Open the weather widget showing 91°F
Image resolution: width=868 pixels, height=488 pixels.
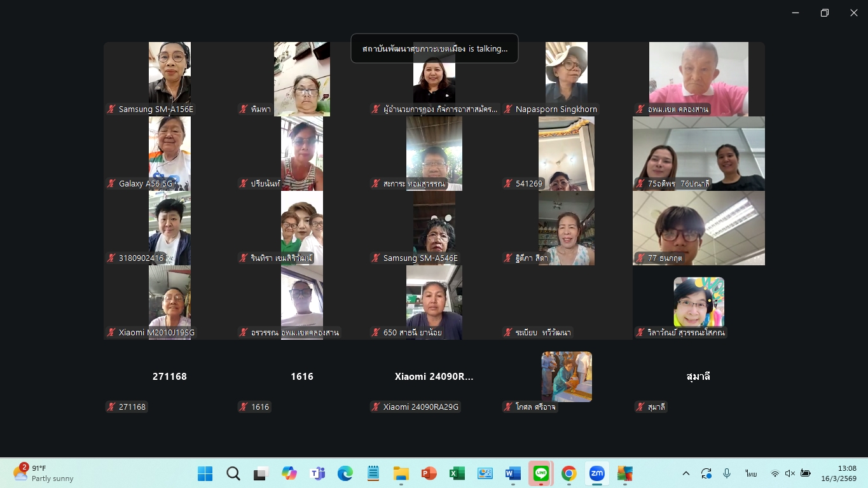pos(43,473)
